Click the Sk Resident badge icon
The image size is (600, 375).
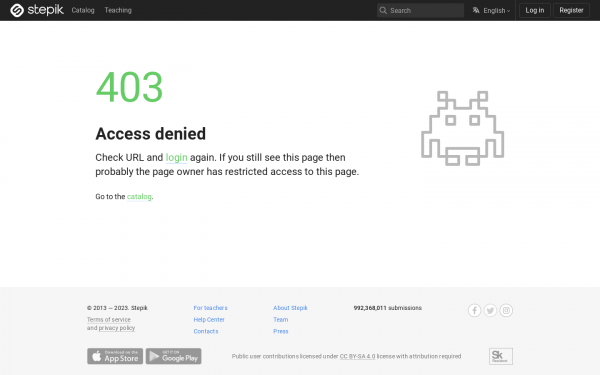[x=501, y=356]
